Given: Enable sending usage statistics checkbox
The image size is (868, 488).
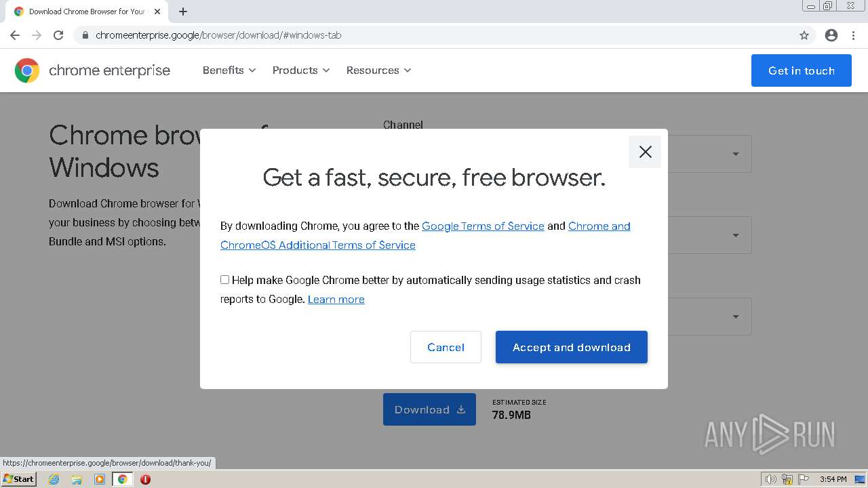Looking at the screenshot, I should pos(224,279).
